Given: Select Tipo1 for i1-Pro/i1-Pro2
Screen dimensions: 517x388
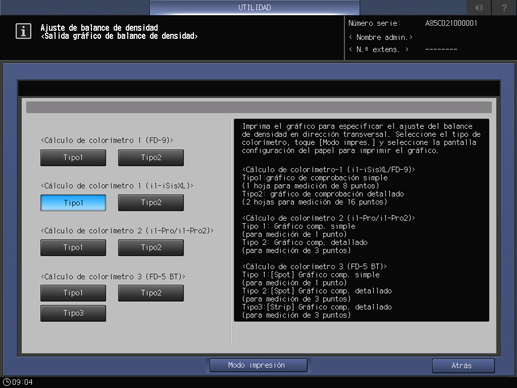Looking at the screenshot, I should [x=73, y=247].
